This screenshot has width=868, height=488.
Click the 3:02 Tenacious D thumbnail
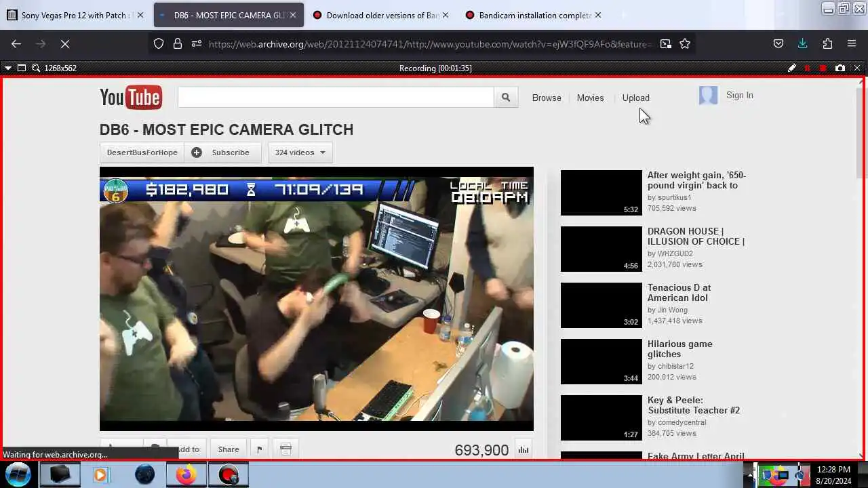tap(601, 305)
